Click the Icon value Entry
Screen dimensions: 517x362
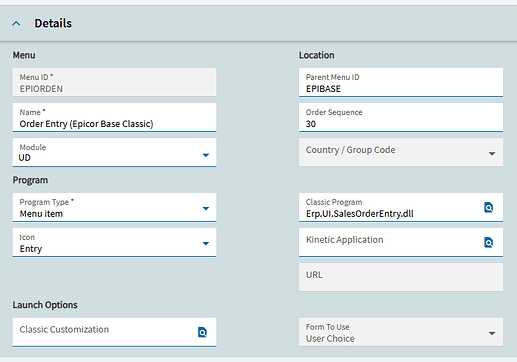tap(31, 249)
